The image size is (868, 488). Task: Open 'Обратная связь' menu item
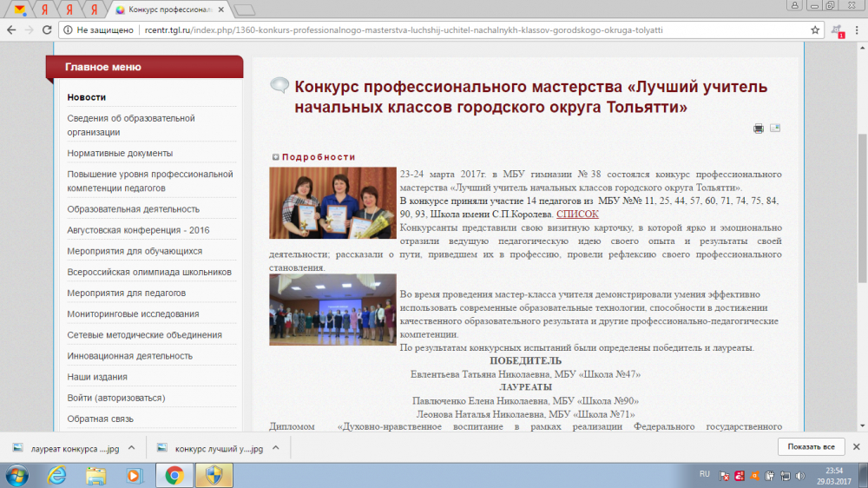click(100, 419)
